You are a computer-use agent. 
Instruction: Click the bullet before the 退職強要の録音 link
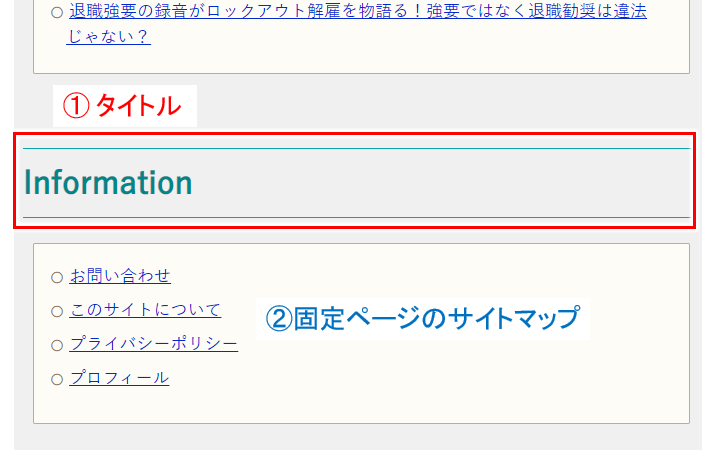(x=57, y=13)
